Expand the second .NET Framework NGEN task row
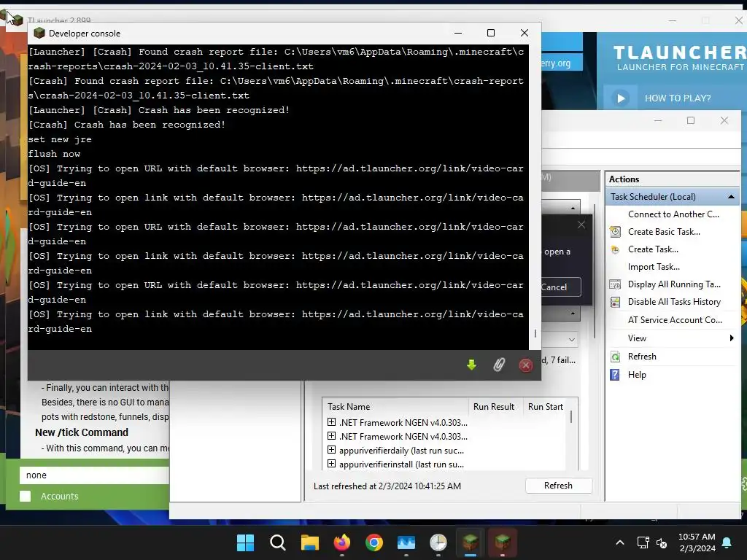Image resolution: width=747 pixels, height=560 pixels. click(332, 436)
